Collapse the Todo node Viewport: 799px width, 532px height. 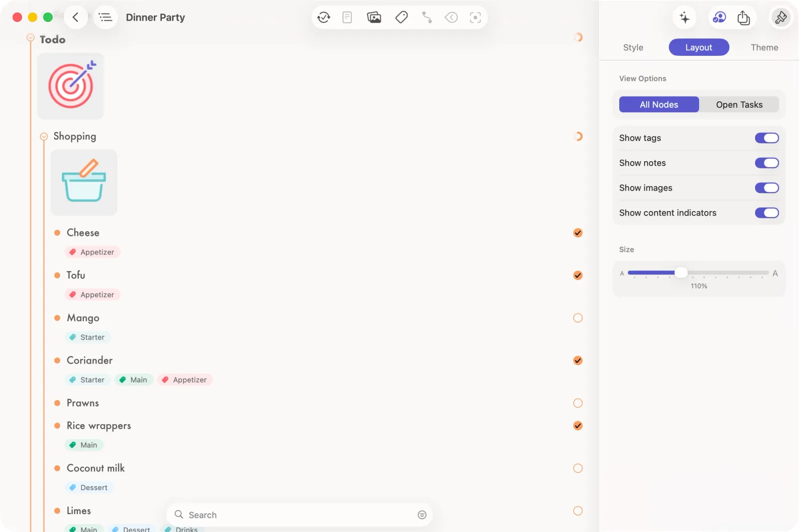click(x=30, y=38)
